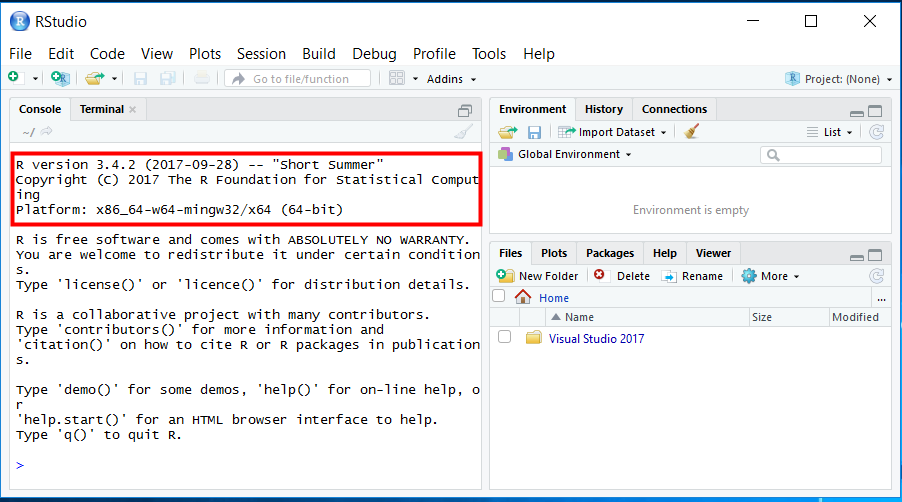This screenshot has width=902, height=502.
Task: Switch to the Viewer tab
Action: pyautogui.click(x=713, y=253)
